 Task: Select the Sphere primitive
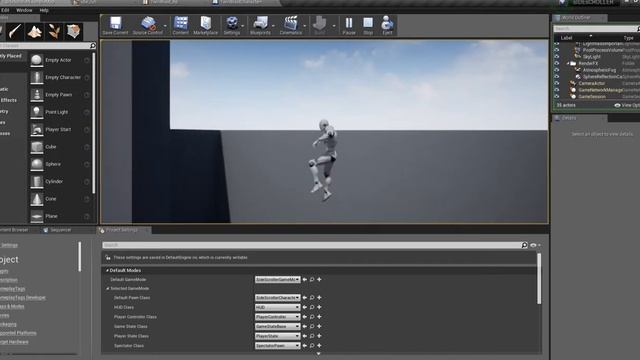pos(60,164)
